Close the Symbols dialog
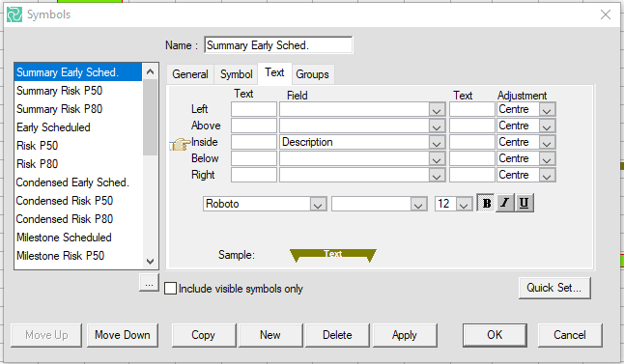Screen dimensions: 624x364 click(x=606, y=14)
